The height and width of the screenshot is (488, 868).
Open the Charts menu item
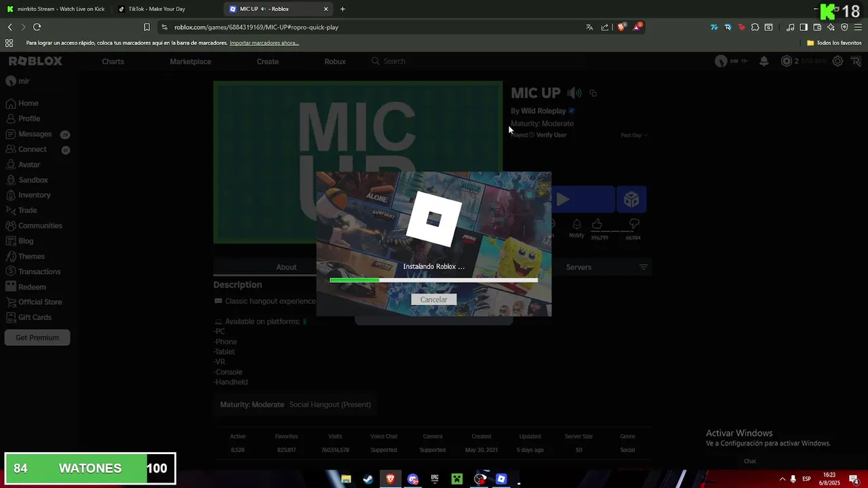pos(113,61)
